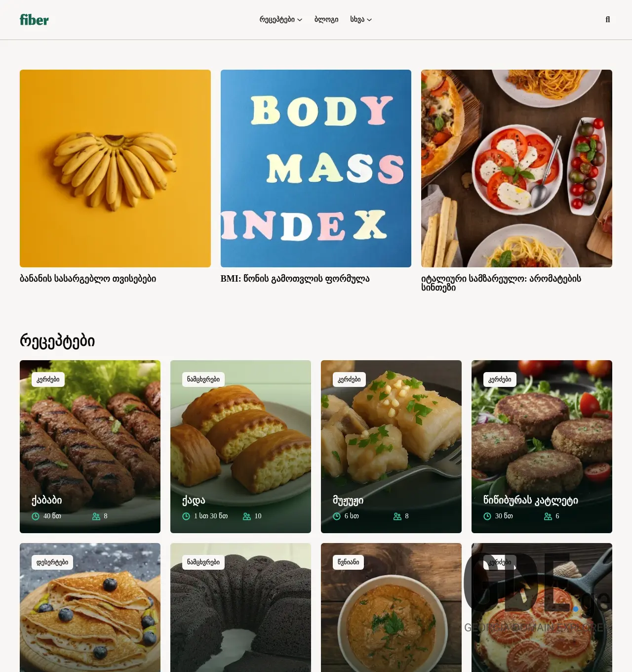Expand the რეცეპტები dropdown menu

pos(280,20)
